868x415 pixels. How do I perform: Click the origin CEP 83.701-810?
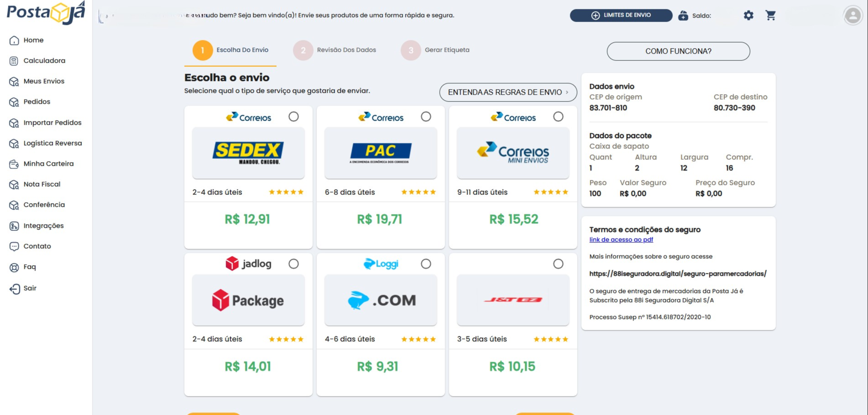pyautogui.click(x=608, y=108)
